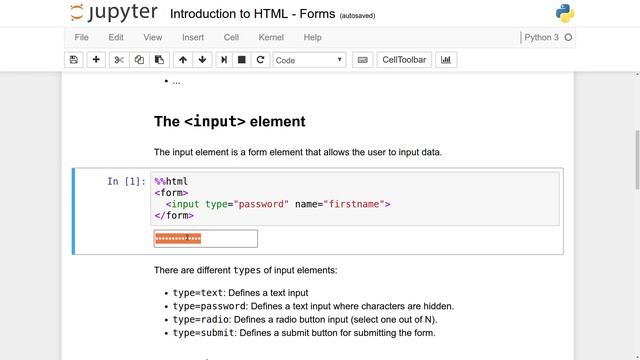Restart the kernel icon

tap(260, 60)
